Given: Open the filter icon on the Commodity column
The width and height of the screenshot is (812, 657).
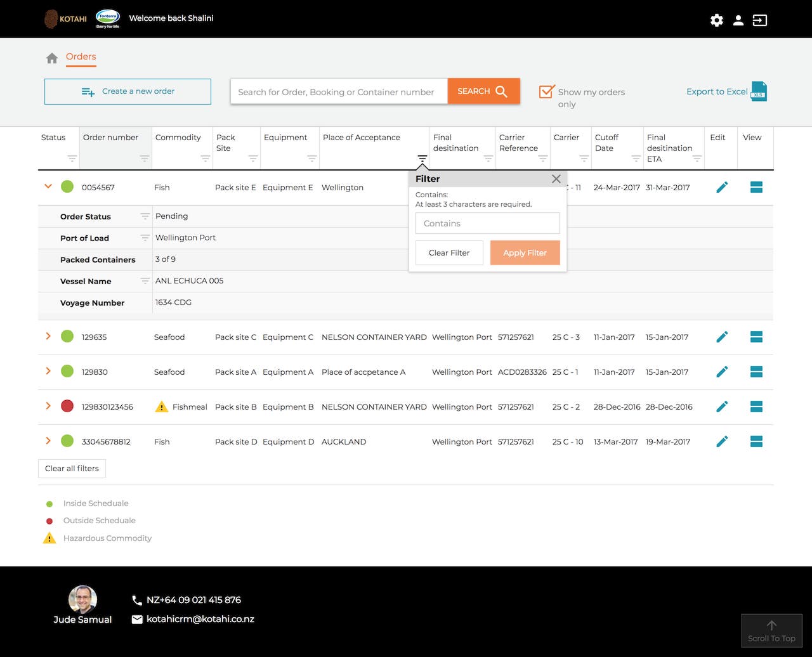Looking at the screenshot, I should click(x=204, y=159).
